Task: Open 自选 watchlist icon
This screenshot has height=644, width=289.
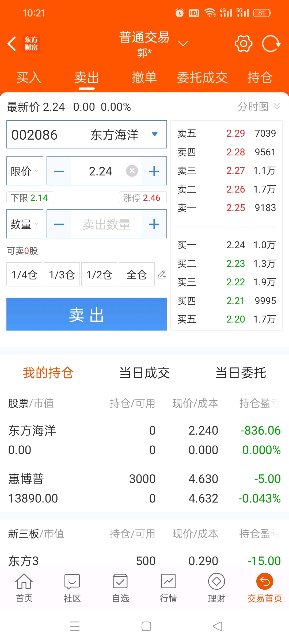Action: click(x=120, y=588)
